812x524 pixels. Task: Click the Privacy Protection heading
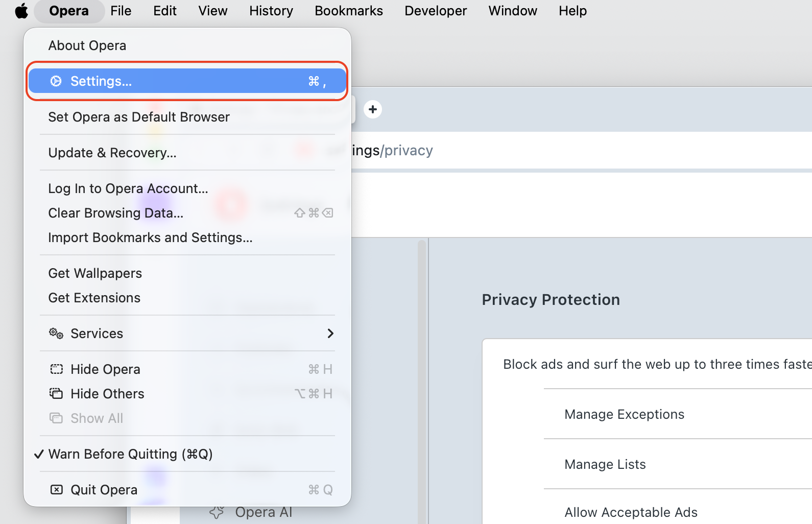551,300
